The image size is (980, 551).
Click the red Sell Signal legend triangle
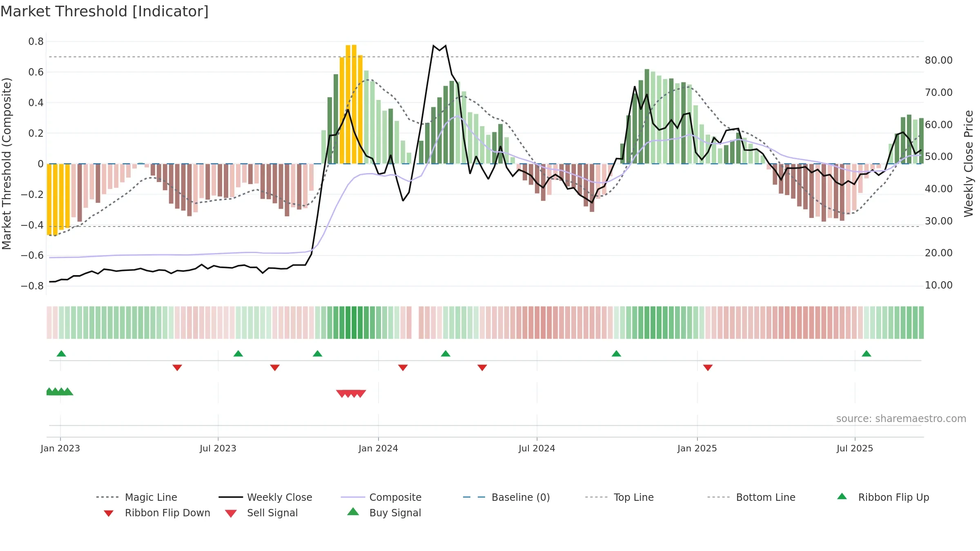(x=231, y=513)
